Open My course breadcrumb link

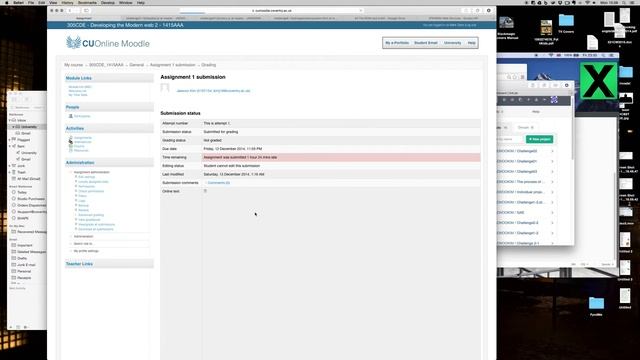73,65
